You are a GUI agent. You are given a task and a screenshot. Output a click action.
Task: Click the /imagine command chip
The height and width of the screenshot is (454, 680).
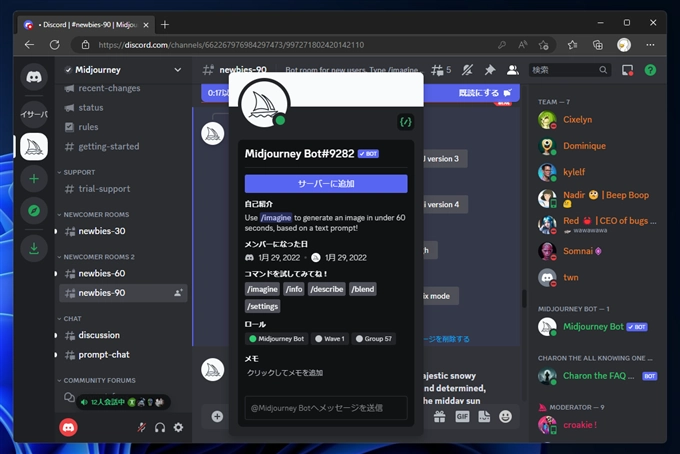coord(262,289)
